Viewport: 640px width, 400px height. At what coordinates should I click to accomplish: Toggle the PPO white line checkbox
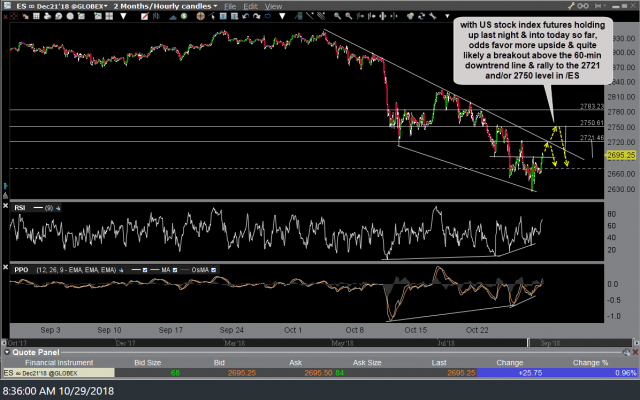click(x=145, y=270)
